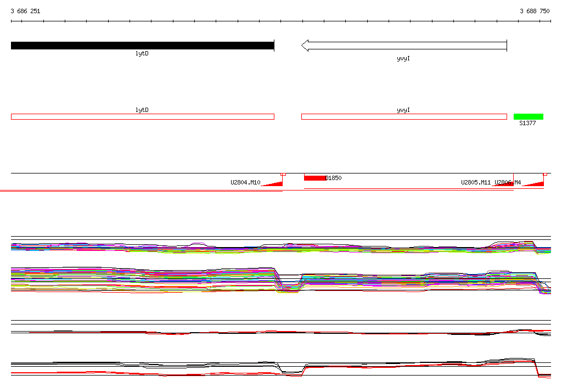Click the U2804.M10 label
The width and height of the screenshot is (562, 392).
[245, 183]
